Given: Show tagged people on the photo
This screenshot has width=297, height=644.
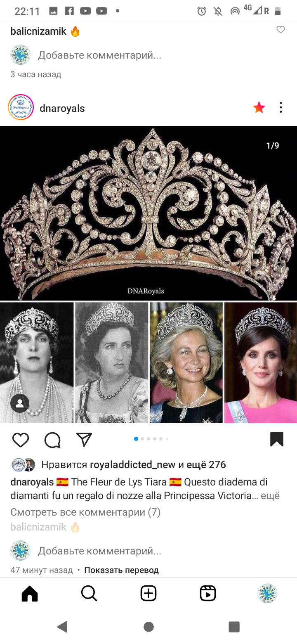Looking at the screenshot, I should pos(20,404).
